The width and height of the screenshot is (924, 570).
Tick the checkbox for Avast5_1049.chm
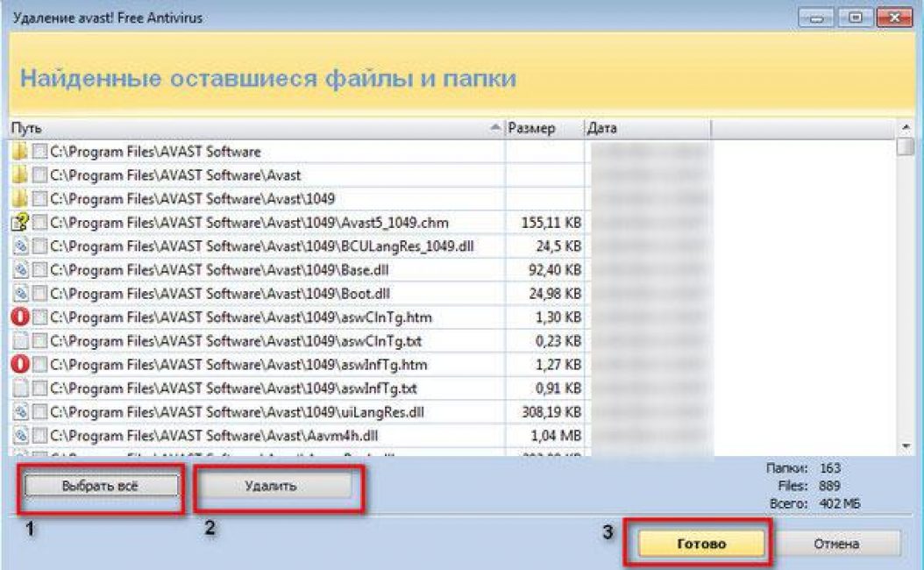(x=39, y=222)
